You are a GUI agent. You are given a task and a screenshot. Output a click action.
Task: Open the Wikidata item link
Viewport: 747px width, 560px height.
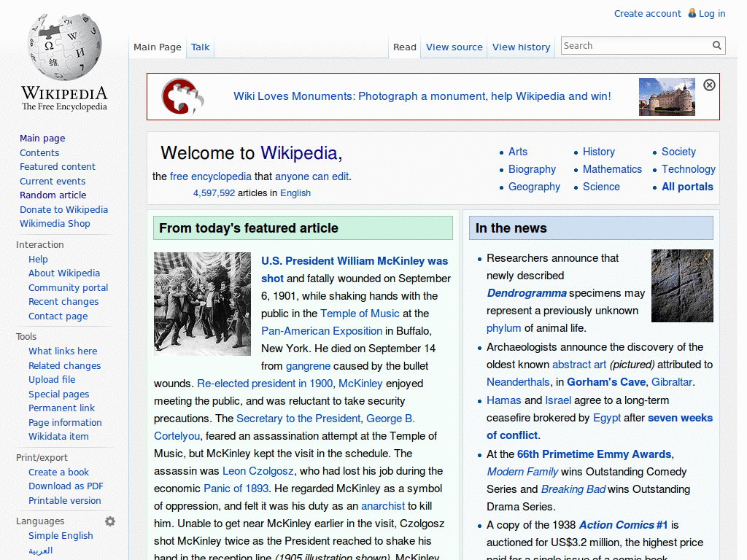[58, 436]
